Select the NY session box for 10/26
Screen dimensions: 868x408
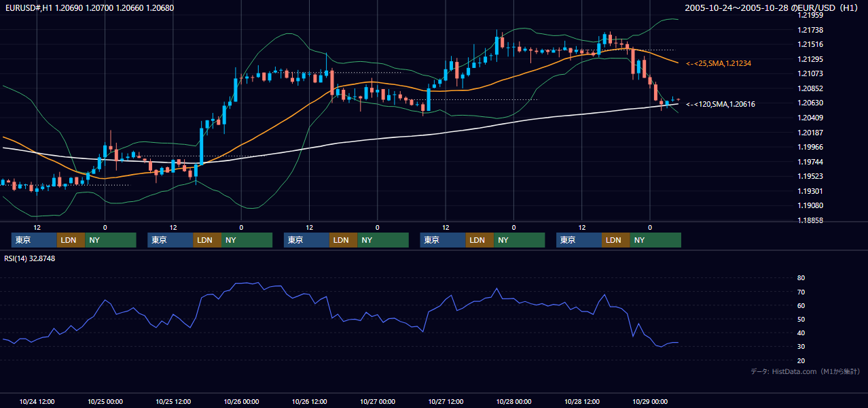click(383, 240)
